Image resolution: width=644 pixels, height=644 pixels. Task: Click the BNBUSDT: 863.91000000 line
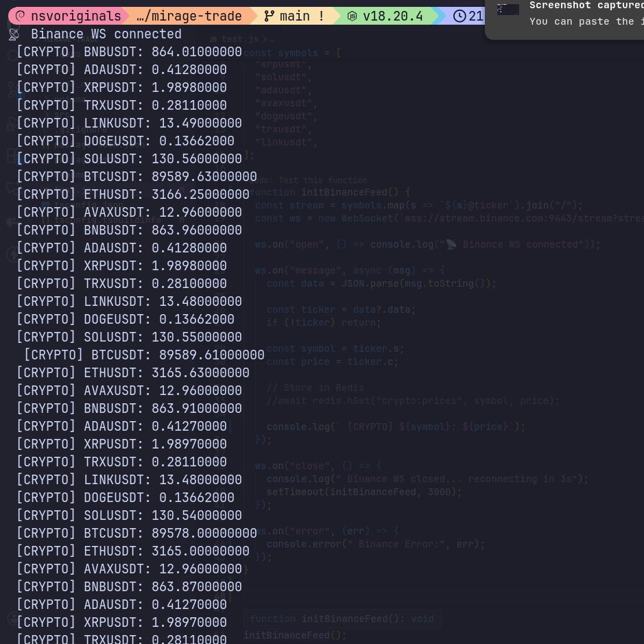(129, 408)
